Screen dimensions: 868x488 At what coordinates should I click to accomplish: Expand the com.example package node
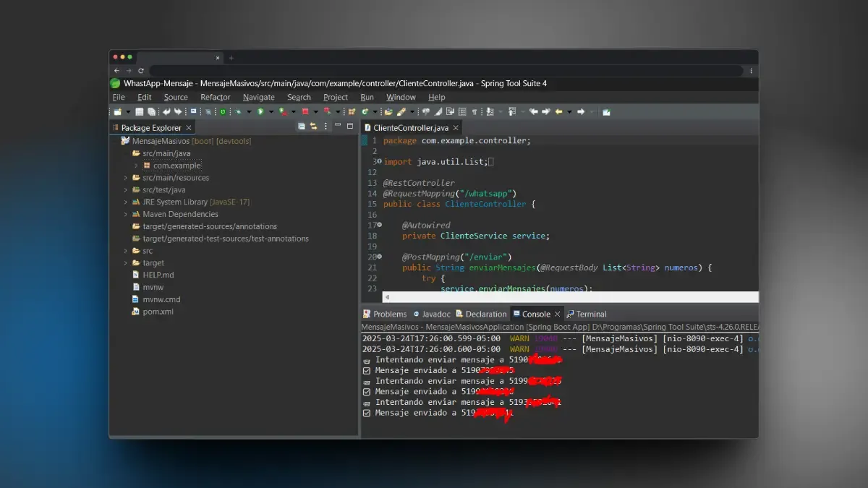[136, 166]
